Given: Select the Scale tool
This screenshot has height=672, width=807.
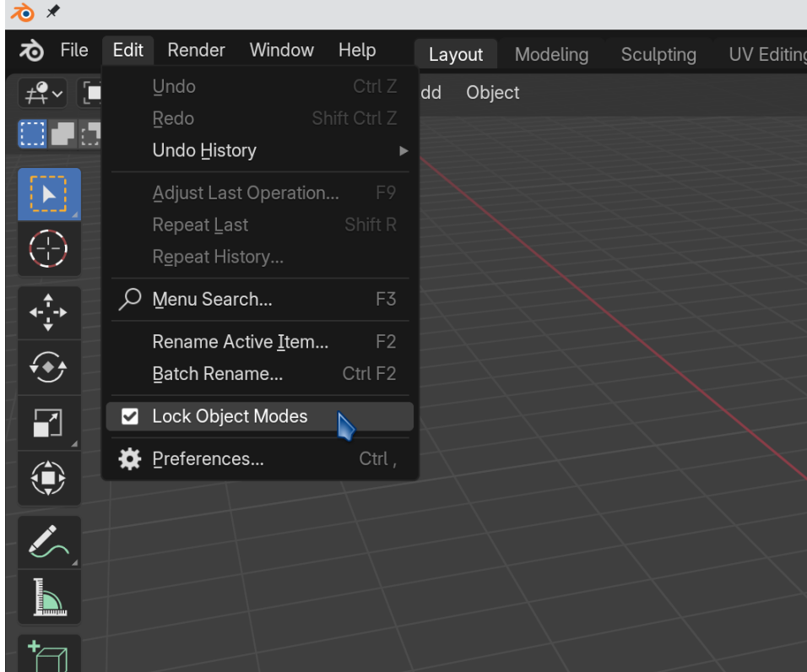Looking at the screenshot, I should click(49, 423).
